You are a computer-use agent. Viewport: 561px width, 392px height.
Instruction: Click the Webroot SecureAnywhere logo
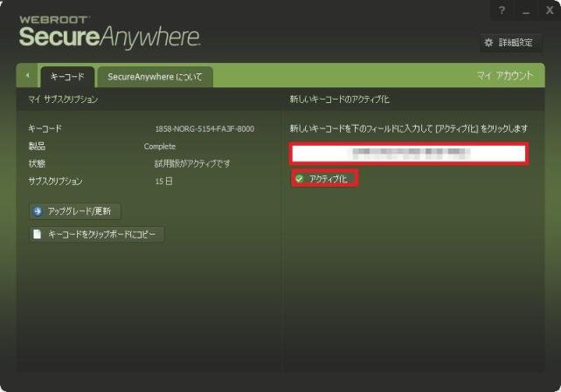click(109, 33)
